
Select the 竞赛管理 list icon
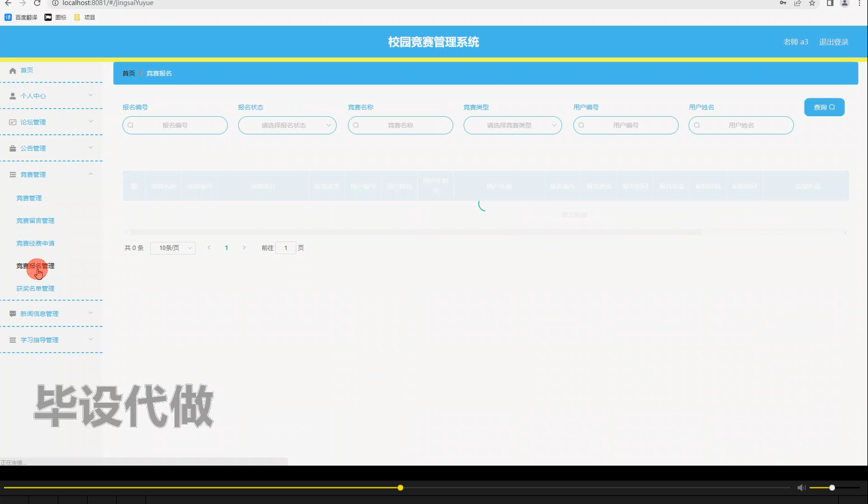(13, 174)
